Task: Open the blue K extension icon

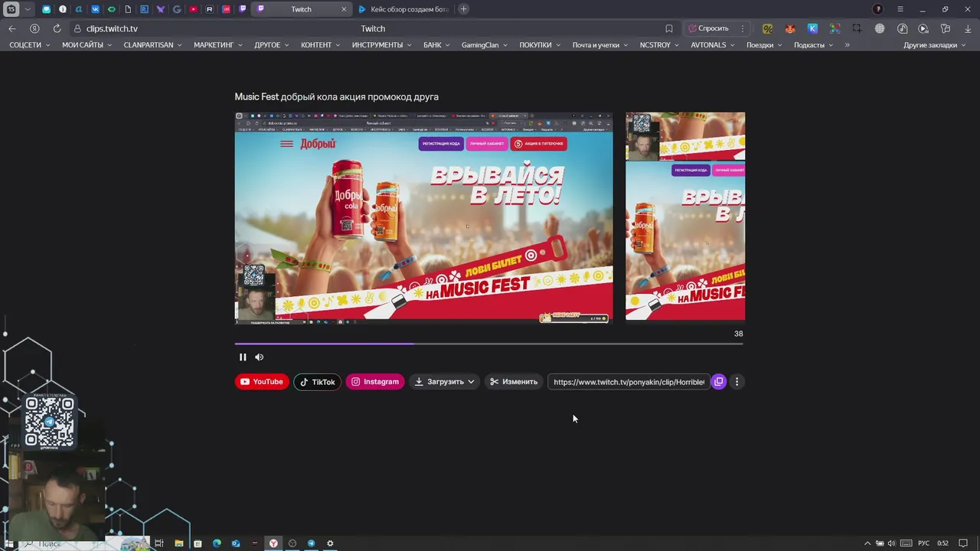Action: click(x=812, y=28)
